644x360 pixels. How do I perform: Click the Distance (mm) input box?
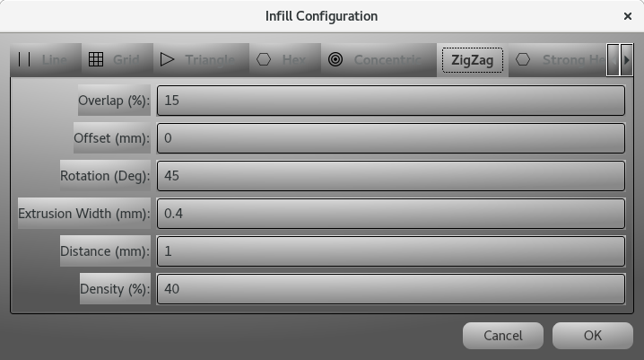click(x=390, y=251)
